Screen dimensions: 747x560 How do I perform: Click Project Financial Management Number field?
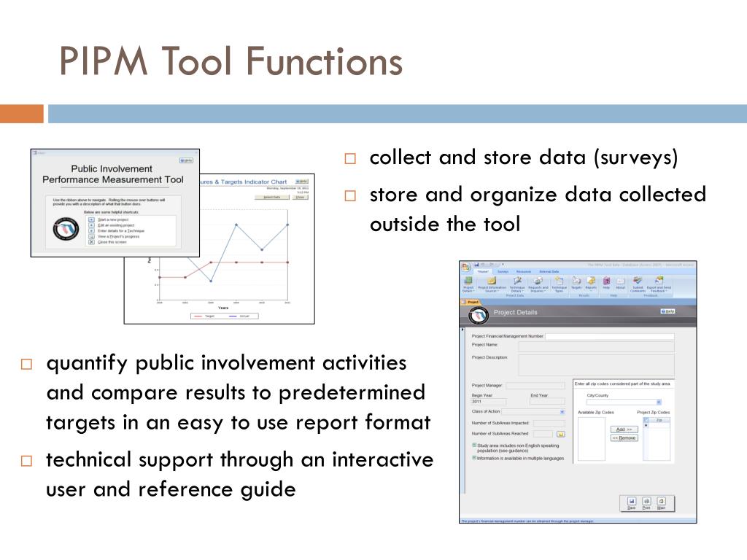tap(610, 336)
